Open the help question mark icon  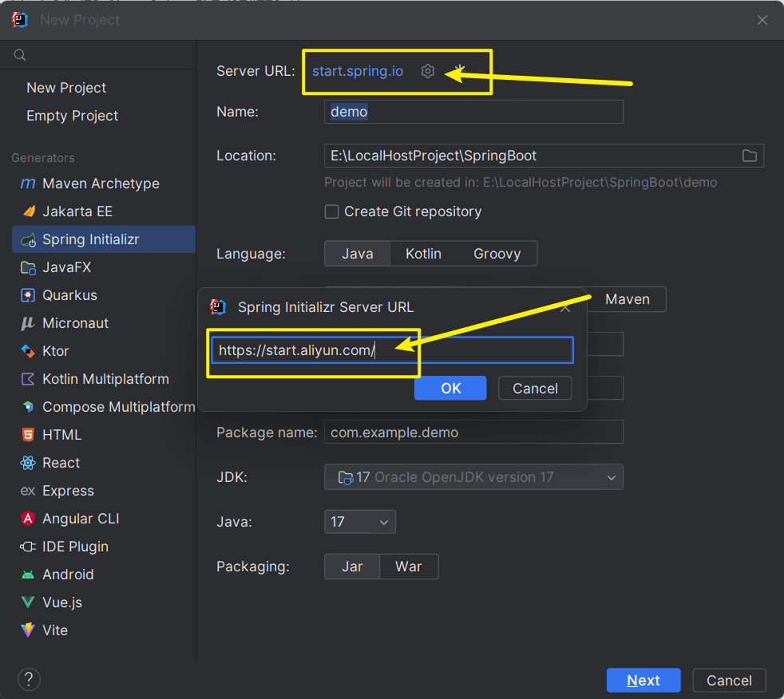(29, 680)
